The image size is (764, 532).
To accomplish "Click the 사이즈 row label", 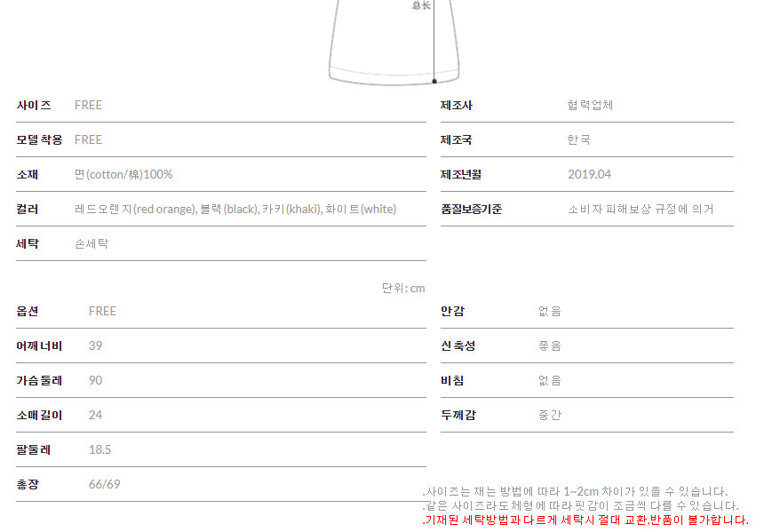I will click(x=34, y=105).
